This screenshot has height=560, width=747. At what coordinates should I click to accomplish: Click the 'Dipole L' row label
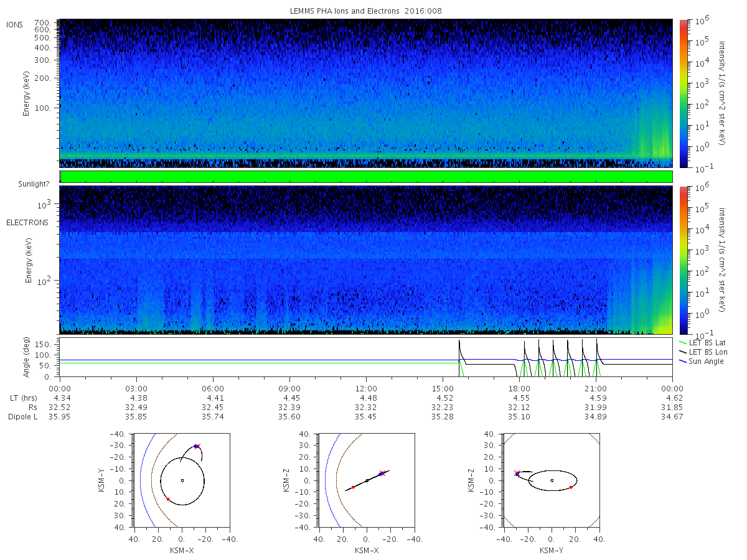[x=22, y=417]
